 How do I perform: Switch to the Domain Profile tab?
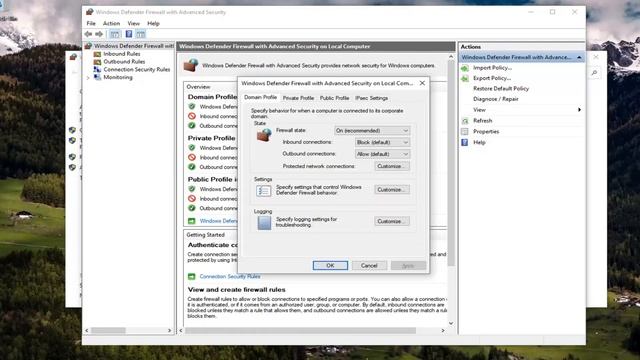point(260,97)
